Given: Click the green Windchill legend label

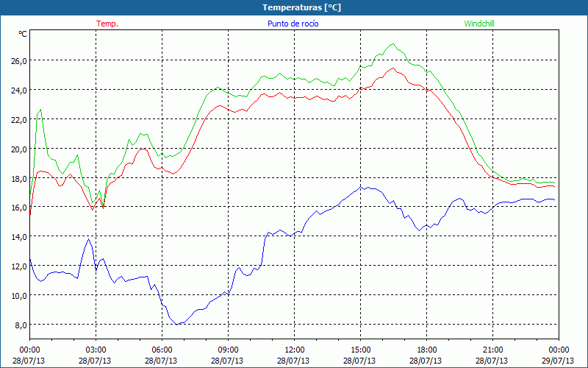Looking at the screenshot, I should [x=479, y=24].
